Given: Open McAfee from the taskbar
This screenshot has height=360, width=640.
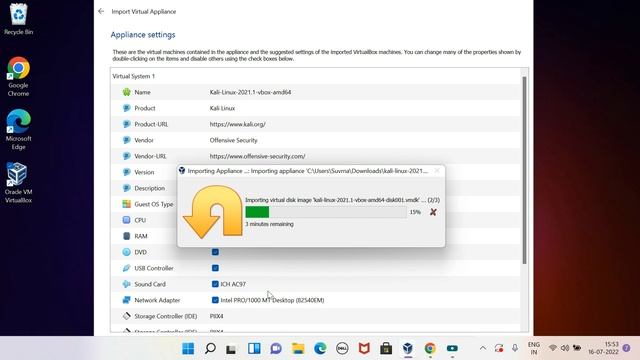Looking at the screenshot, I should pyautogui.click(x=364, y=348).
